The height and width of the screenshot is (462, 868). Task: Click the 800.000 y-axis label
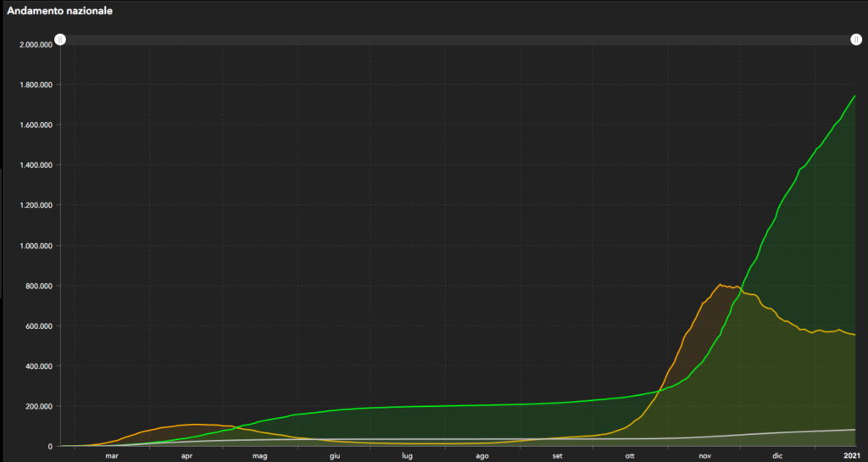click(39, 286)
